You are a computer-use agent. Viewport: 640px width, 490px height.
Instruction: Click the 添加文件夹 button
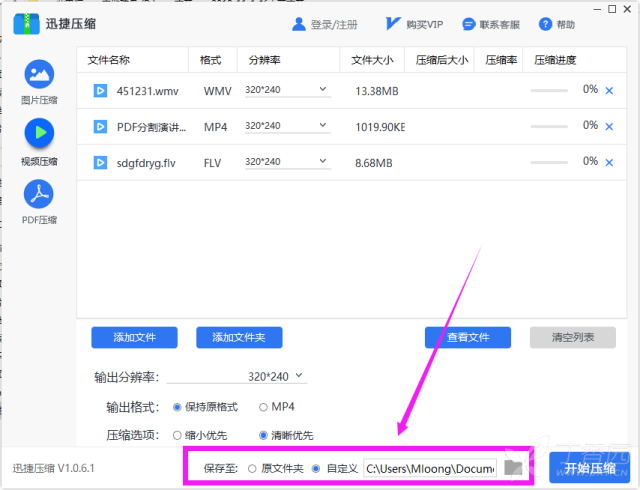coord(239,337)
